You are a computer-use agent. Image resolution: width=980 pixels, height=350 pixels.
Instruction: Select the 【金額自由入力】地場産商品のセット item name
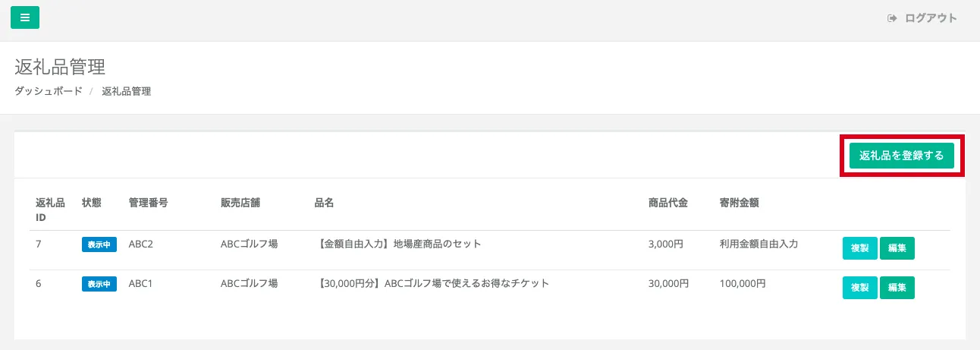coord(397,244)
